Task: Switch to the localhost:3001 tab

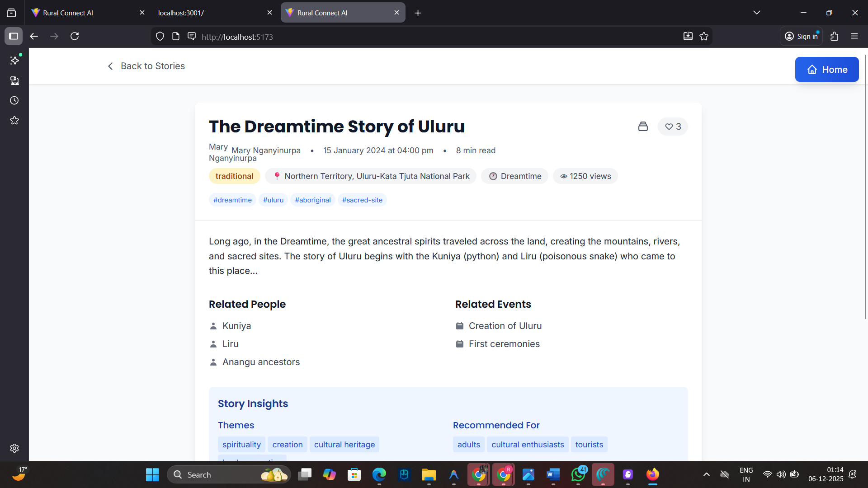Action: pyautogui.click(x=208, y=13)
